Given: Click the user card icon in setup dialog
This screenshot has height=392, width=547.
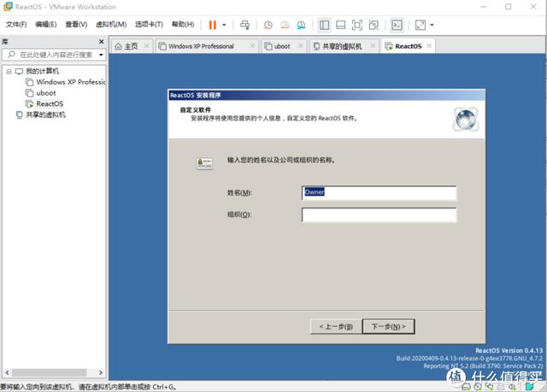Looking at the screenshot, I should click(x=204, y=163).
